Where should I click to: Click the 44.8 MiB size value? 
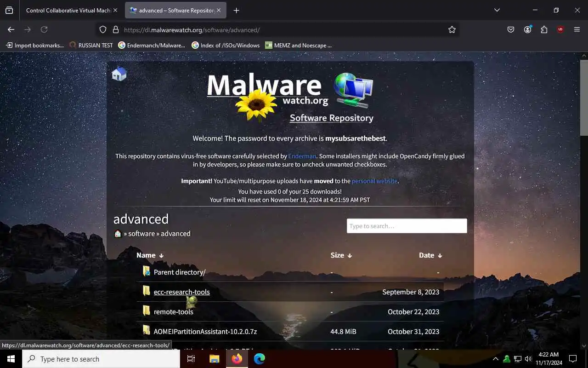[343, 331]
